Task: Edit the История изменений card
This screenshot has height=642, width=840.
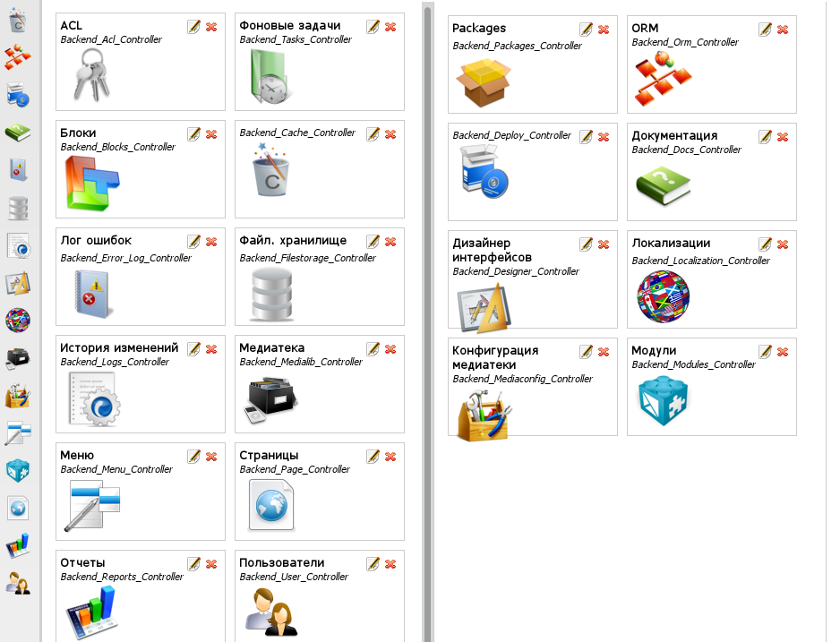Action: coord(194,348)
